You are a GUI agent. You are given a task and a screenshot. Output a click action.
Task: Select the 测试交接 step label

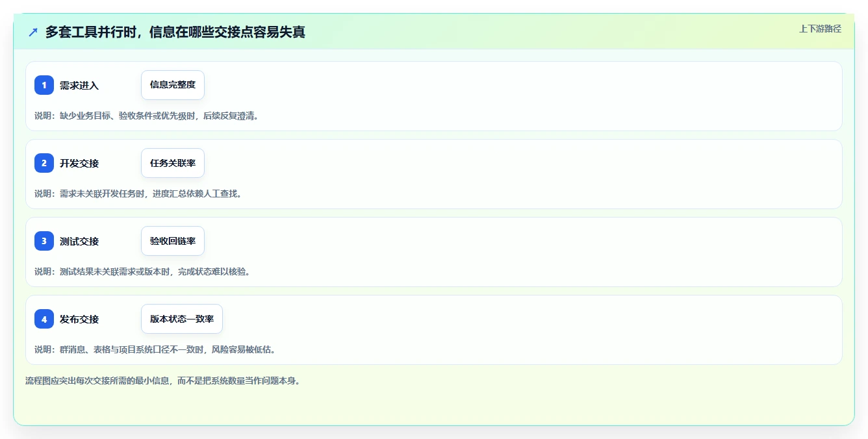tap(79, 241)
